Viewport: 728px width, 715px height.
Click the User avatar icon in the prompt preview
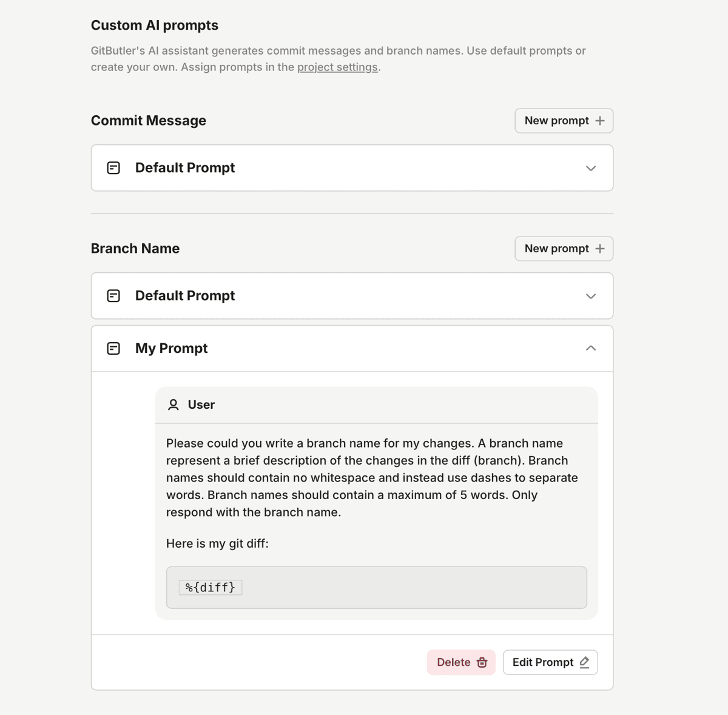click(x=173, y=404)
